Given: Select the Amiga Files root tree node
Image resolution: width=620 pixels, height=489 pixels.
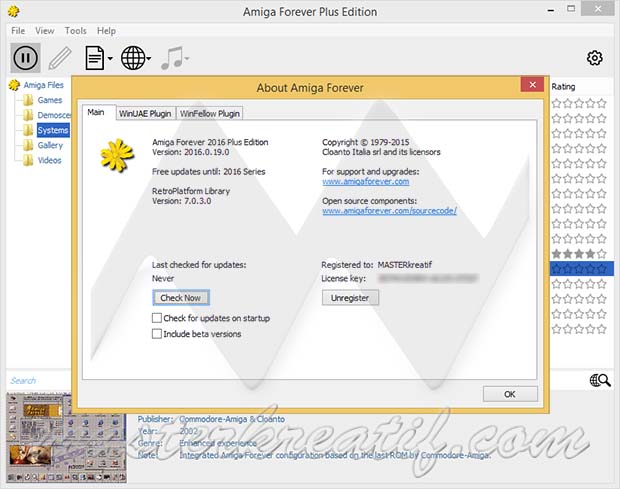Looking at the screenshot, I should click(43, 85).
